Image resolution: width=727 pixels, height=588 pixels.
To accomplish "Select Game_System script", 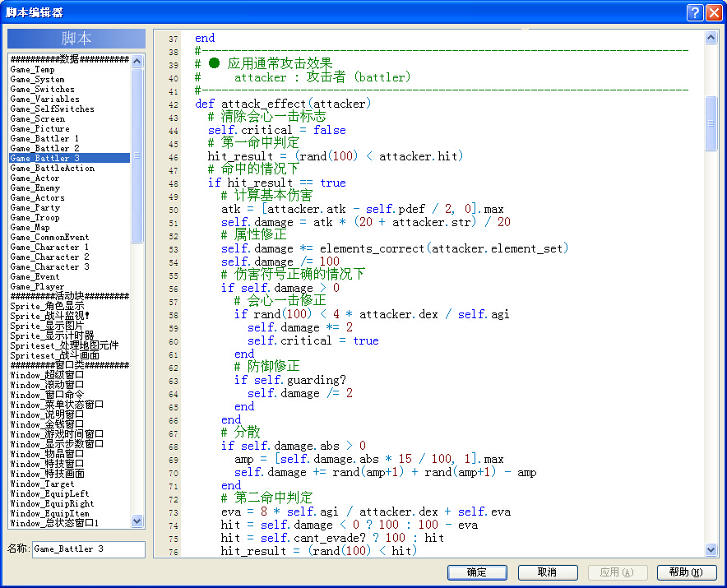I will point(70,79).
